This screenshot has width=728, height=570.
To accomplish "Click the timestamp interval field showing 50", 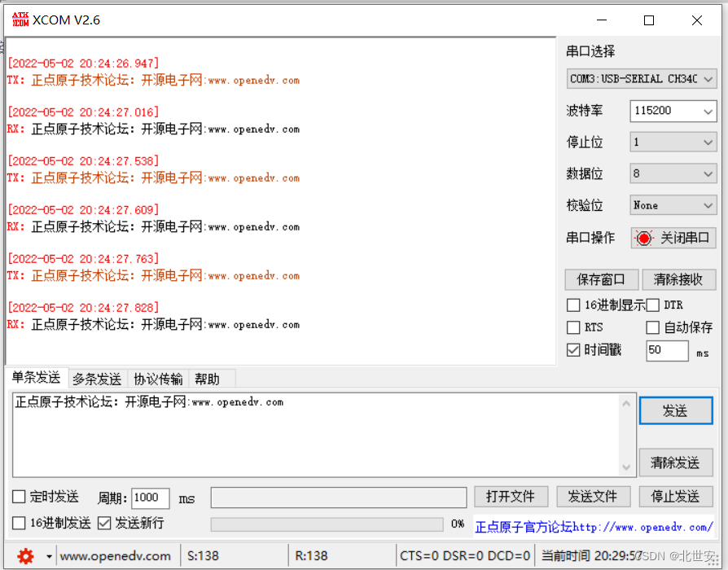I will tap(667, 350).
